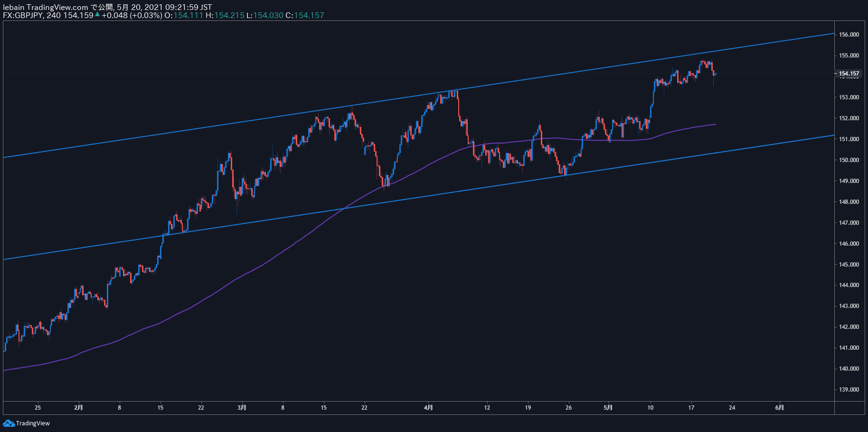Click the +0.048 (+0.03%) change text
The width and height of the screenshot is (868, 432).
tap(132, 15)
